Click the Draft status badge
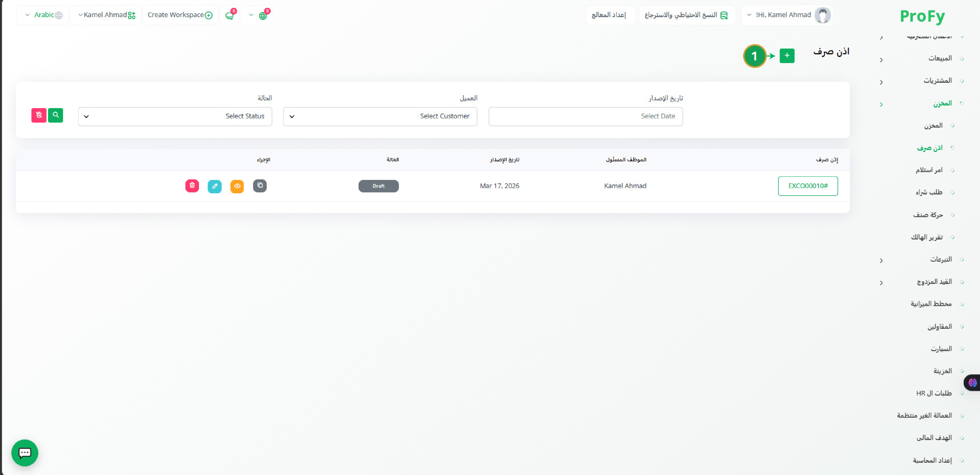This screenshot has width=980, height=475. click(x=379, y=186)
